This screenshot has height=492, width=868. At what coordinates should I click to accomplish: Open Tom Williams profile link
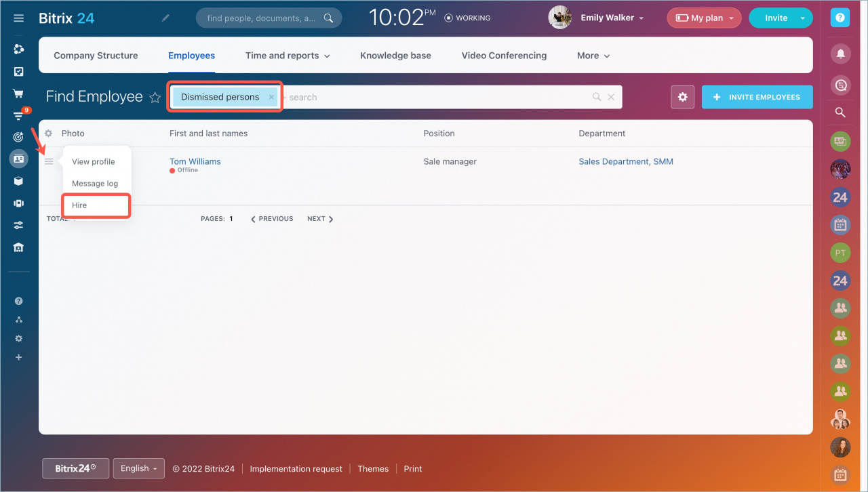195,161
